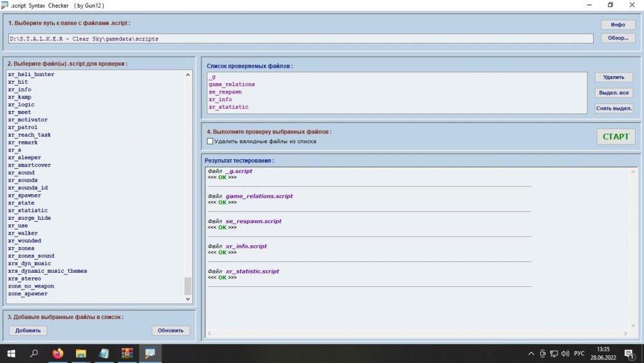Click Script Syntax Checker taskbar icon
The width and height of the screenshot is (644, 363).
(150, 353)
